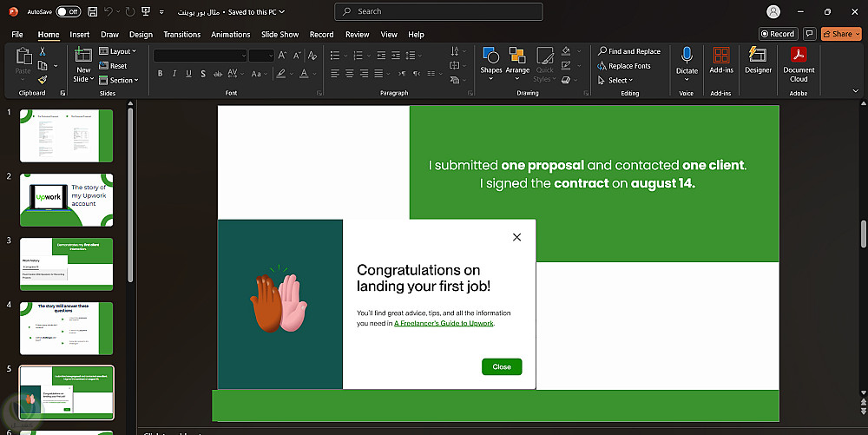Image resolution: width=868 pixels, height=435 pixels.
Task: Reset slide layout with Reset button
Action: (113, 66)
